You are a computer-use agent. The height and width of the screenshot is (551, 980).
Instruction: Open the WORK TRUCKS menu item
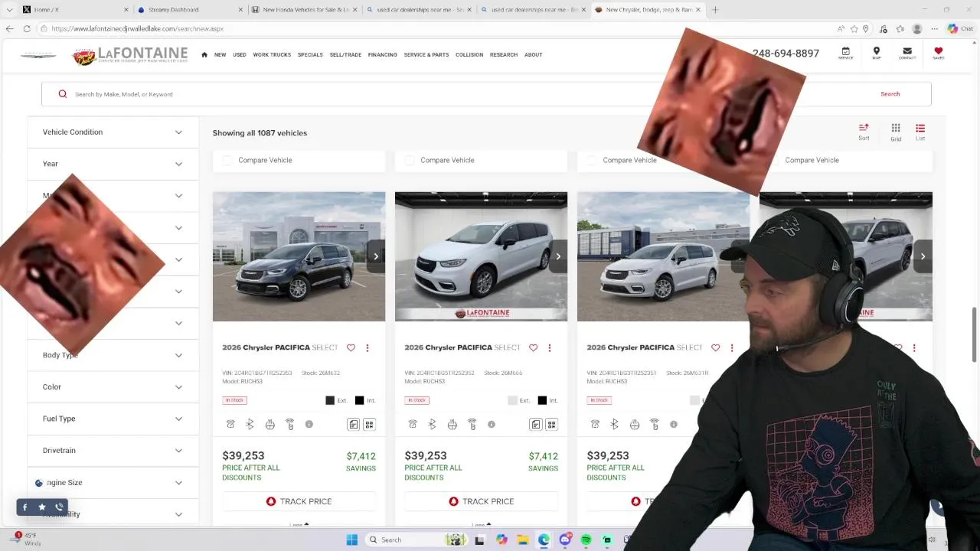coord(272,54)
